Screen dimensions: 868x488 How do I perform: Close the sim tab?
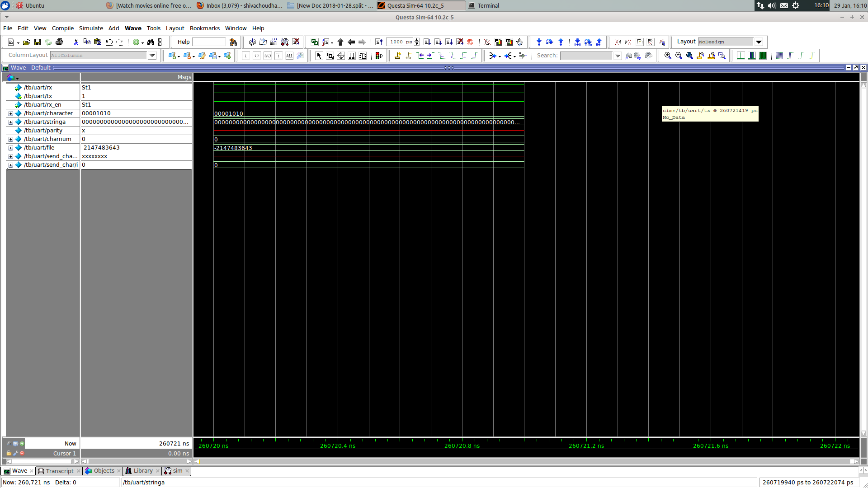[x=187, y=471]
